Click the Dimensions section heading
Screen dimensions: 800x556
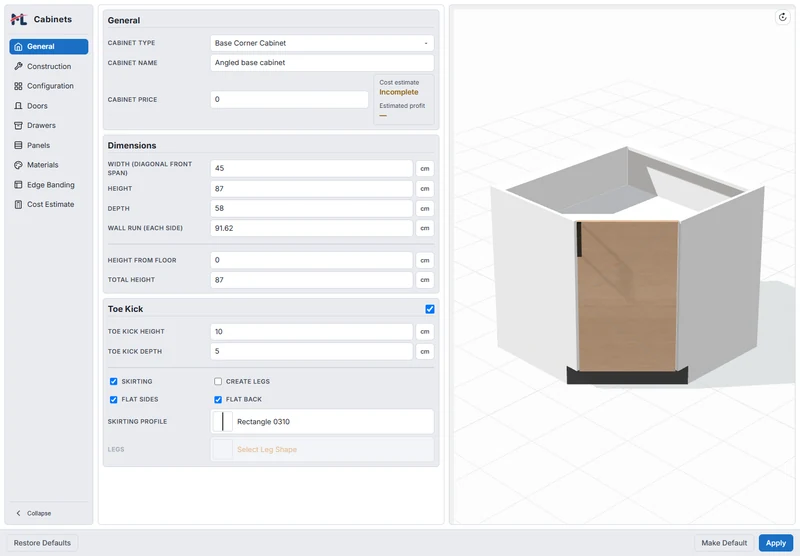(x=132, y=145)
